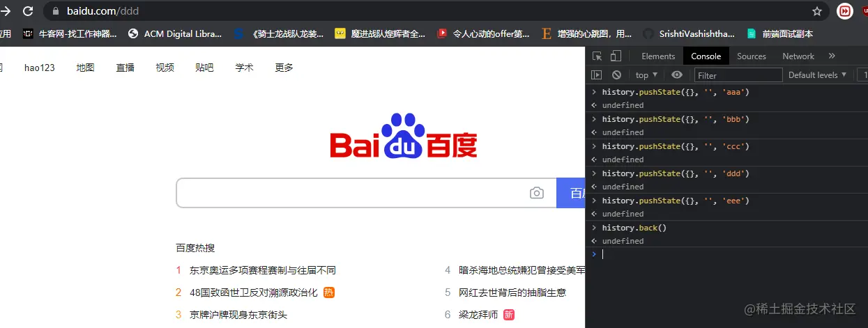Click the address bar showing baidu.com/ddd

[x=436, y=11]
